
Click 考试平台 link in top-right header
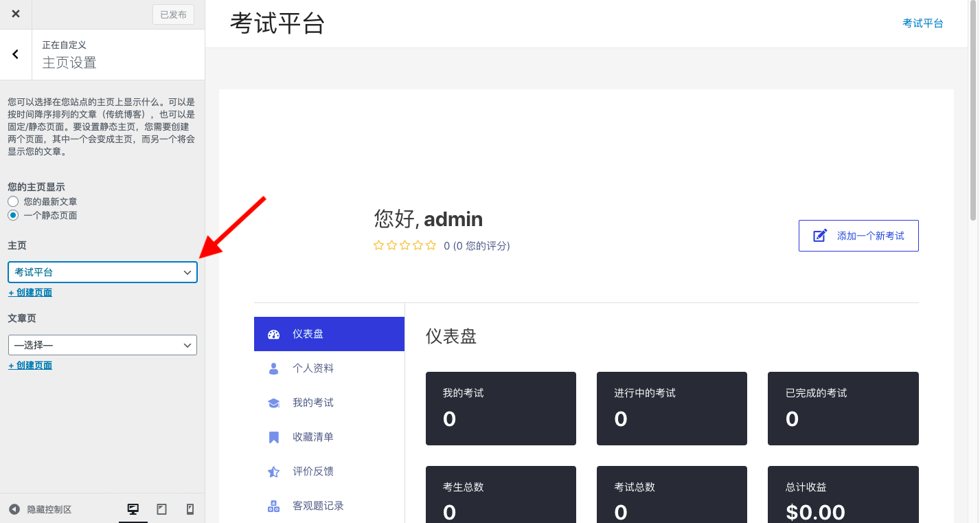pyautogui.click(x=922, y=23)
